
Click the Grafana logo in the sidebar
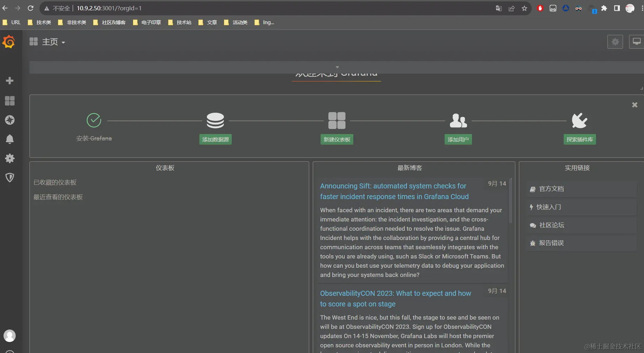pyautogui.click(x=9, y=42)
